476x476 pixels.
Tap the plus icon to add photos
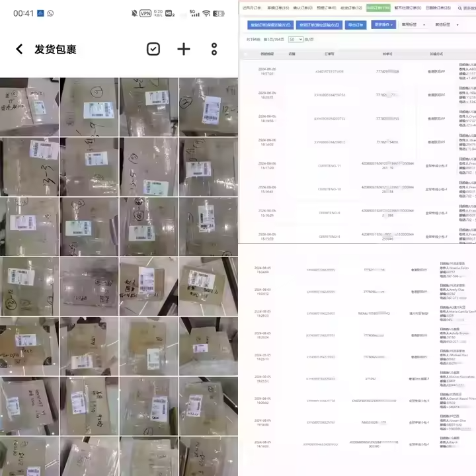coord(184,49)
